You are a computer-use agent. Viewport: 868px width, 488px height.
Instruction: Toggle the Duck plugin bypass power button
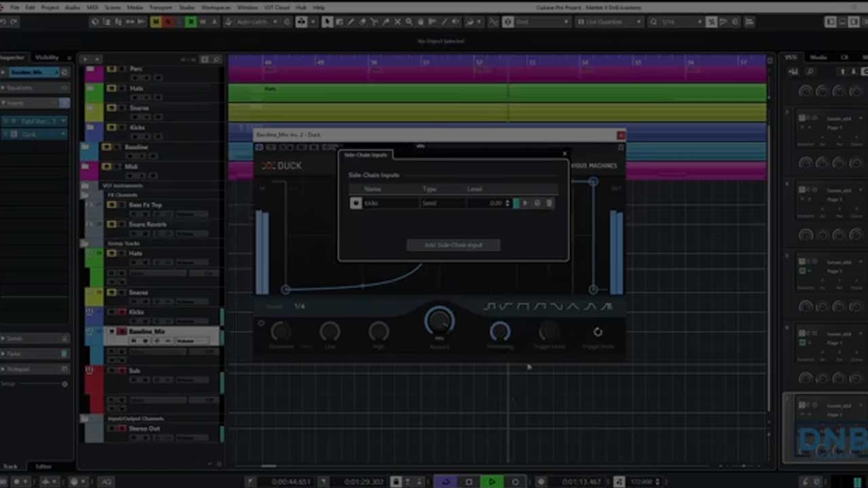coord(259,147)
